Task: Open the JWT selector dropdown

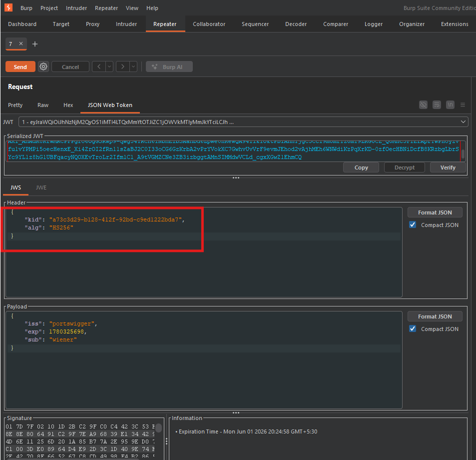Action: [x=243, y=122]
